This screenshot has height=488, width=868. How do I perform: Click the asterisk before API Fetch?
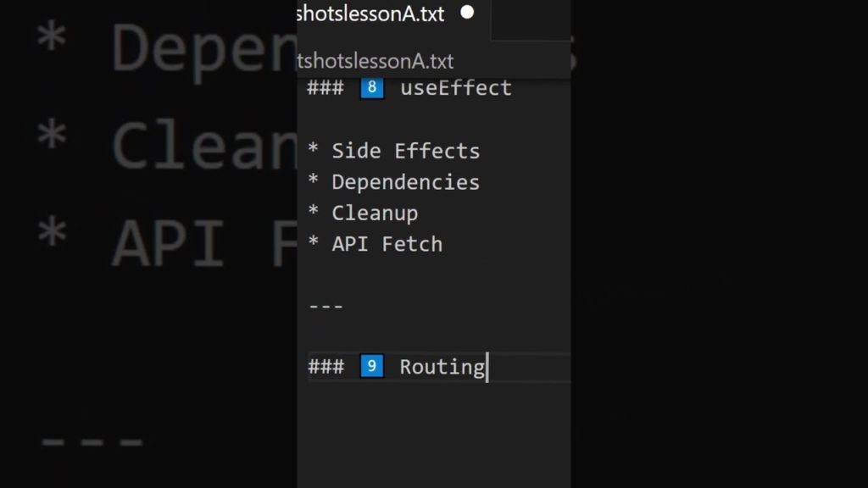coord(314,245)
